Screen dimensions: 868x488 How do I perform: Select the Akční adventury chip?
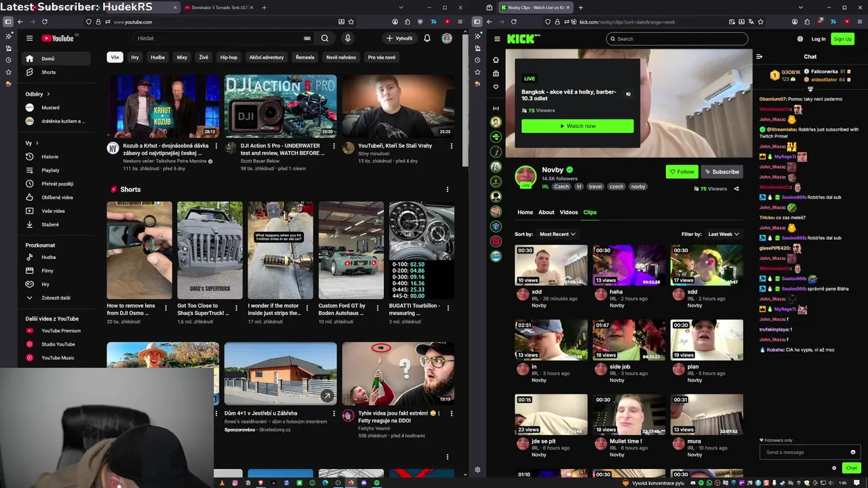pyautogui.click(x=267, y=58)
